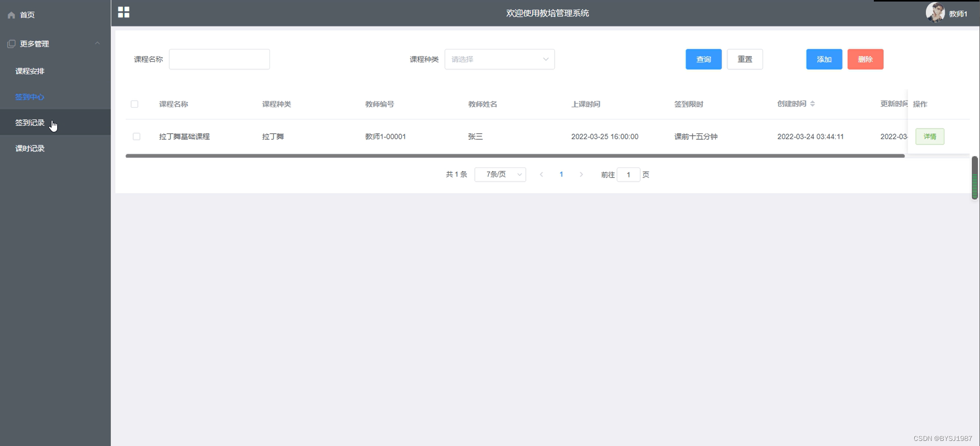Select page number 1
This screenshot has height=446, width=980.
561,175
